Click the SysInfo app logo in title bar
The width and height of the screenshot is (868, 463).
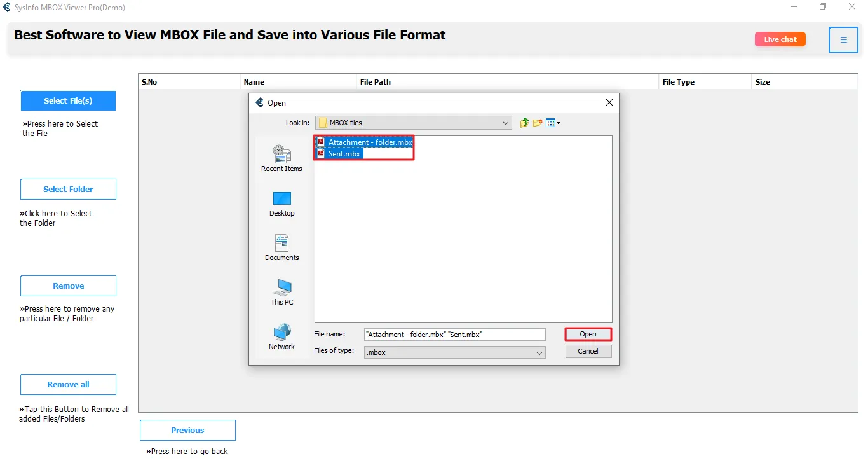(x=7, y=8)
